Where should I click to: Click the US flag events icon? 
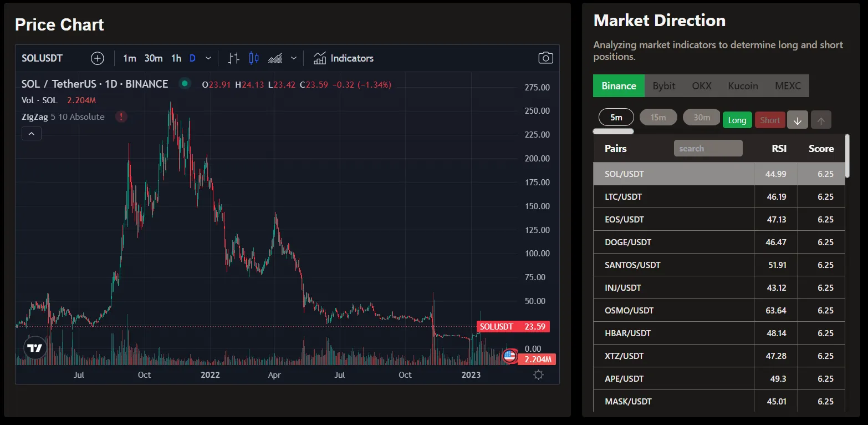coord(510,356)
